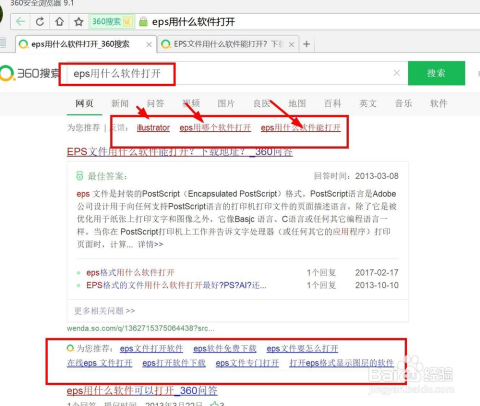Open 更多相关问题 >> link
Viewport: 480px width, 406px height.
tap(104, 311)
